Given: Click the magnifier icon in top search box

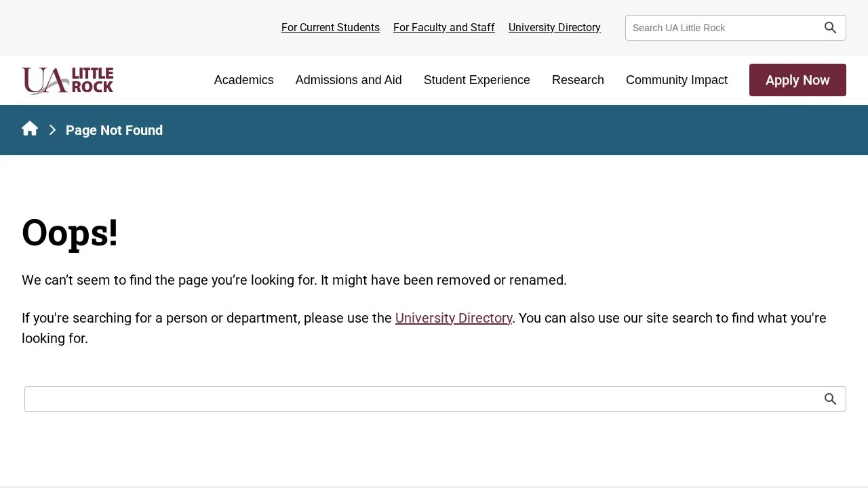Looking at the screenshot, I should [831, 28].
